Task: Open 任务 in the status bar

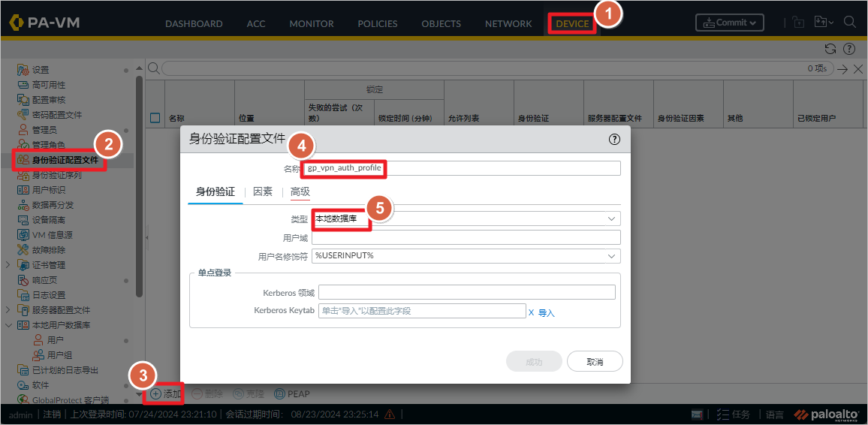Action: pos(734,414)
